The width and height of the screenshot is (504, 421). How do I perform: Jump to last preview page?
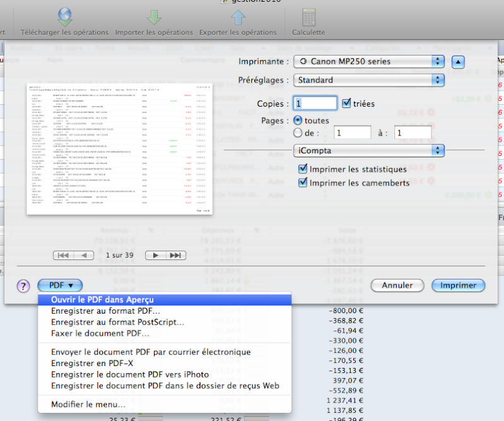click(x=176, y=256)
